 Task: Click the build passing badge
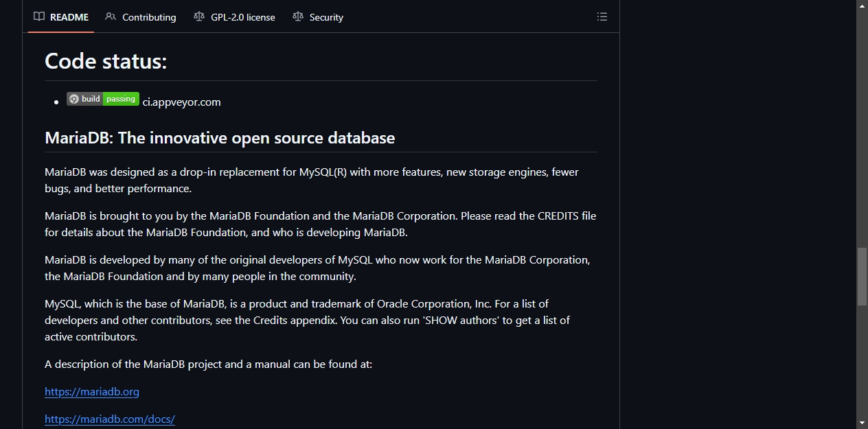click(x=103, y=100)
